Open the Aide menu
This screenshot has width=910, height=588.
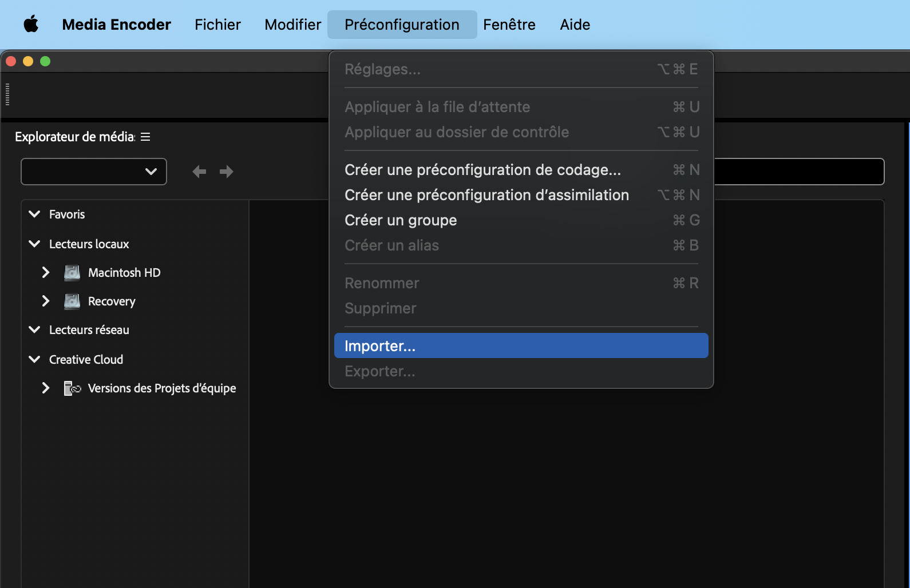(x=575, y=25)
